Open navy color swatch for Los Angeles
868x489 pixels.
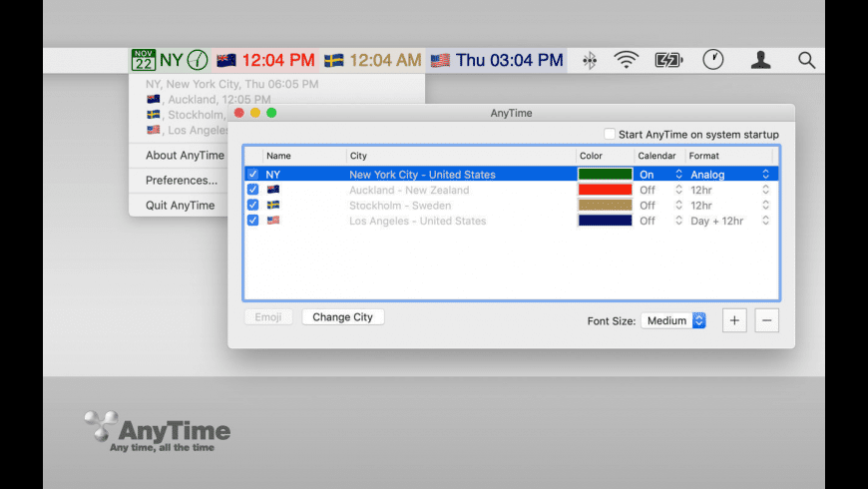click(x=605, y=221)
